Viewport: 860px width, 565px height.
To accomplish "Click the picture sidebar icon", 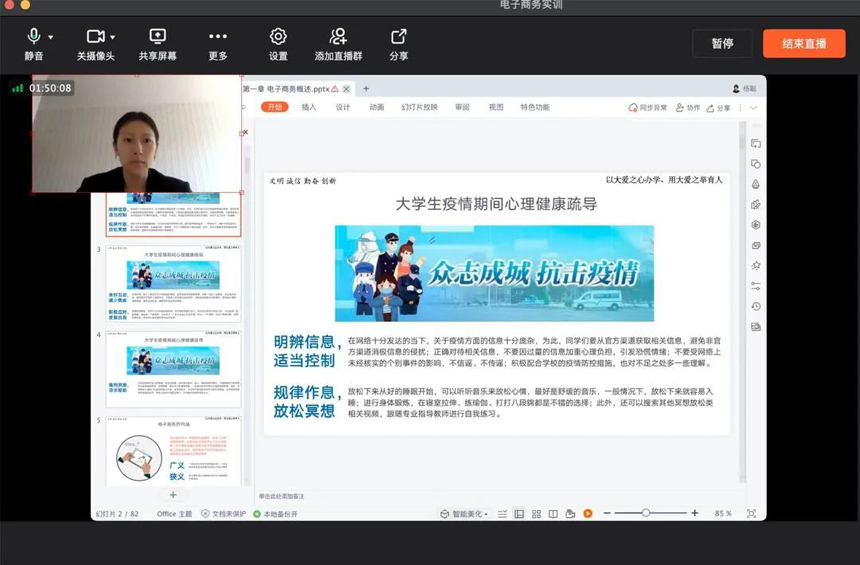I will [x=756, y=327].
